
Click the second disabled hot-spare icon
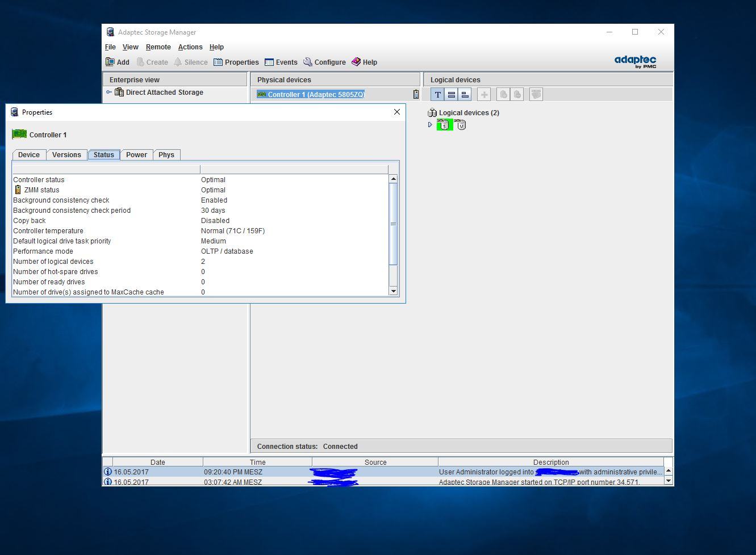pos(517,94)
